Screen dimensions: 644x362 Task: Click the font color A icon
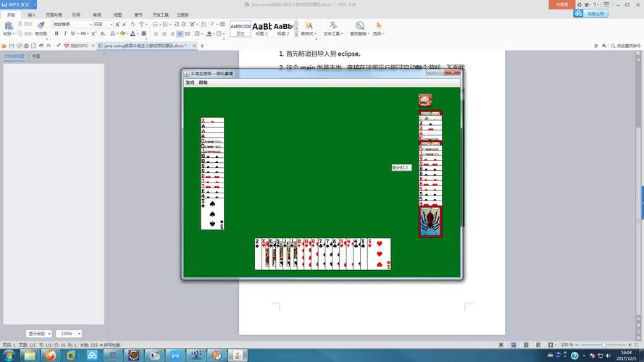point(133,33)
